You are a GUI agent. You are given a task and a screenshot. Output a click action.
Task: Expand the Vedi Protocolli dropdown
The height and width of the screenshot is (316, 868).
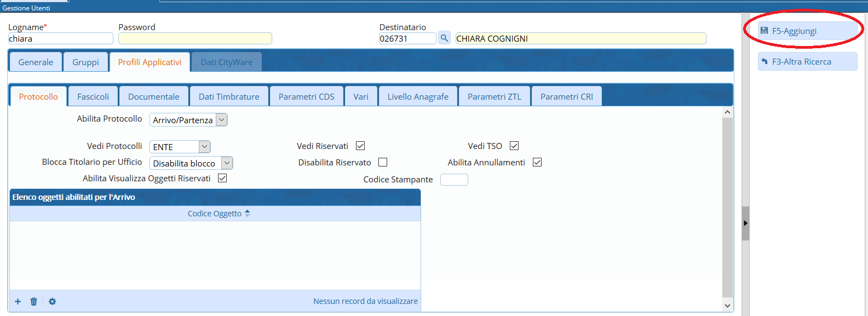tap(204, 147)
